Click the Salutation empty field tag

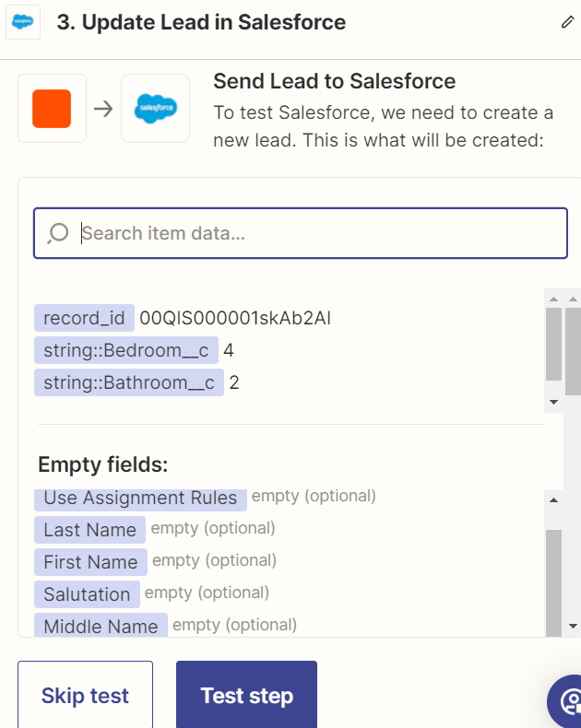pyautogui.click(x=87, y=594)
